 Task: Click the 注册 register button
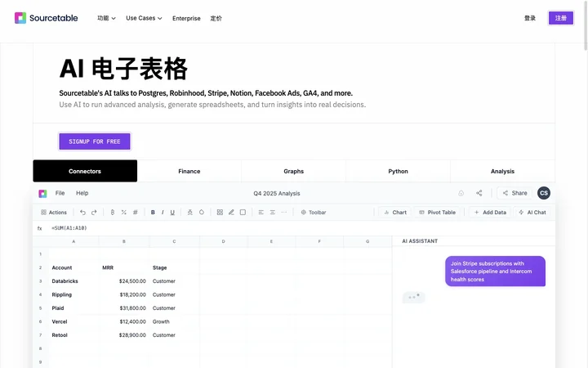tap(561, 18)
